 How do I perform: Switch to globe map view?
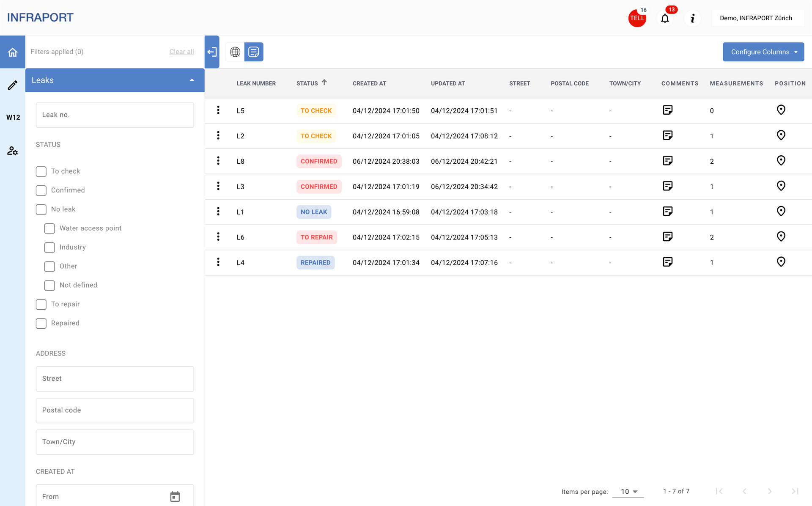pyautogui.click(x=235, y=52)
